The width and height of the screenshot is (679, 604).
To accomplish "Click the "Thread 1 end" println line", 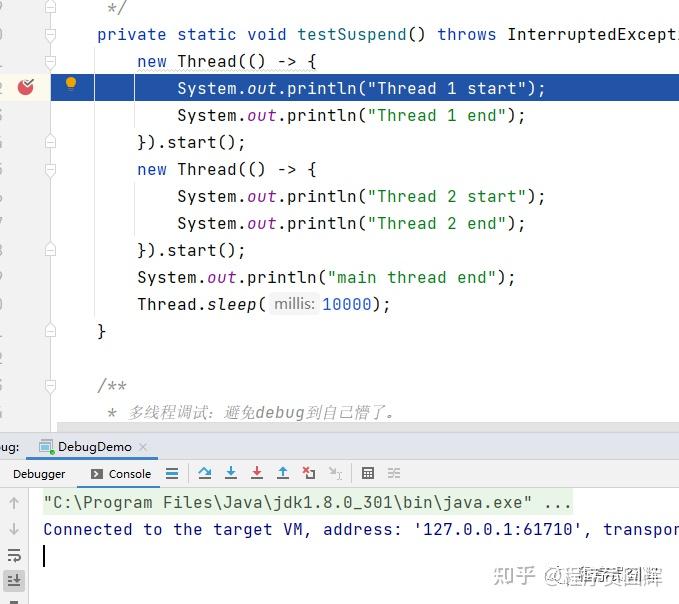I will [351, 115].
